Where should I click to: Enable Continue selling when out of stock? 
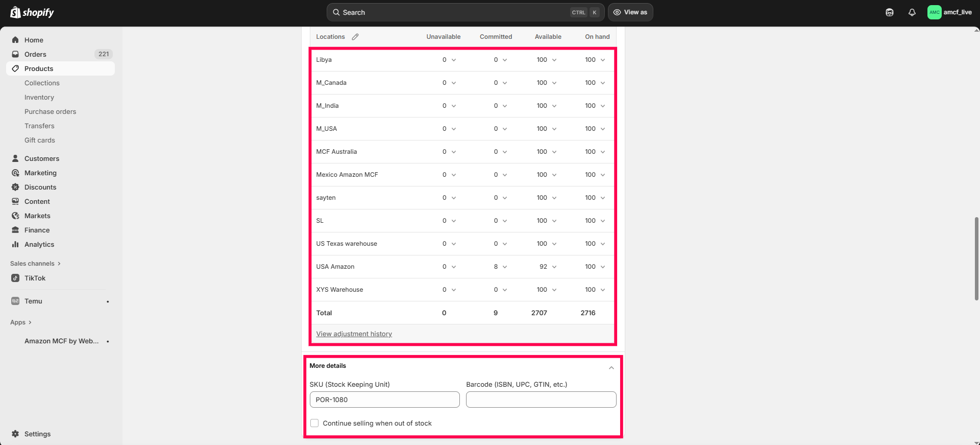(314, 423)
